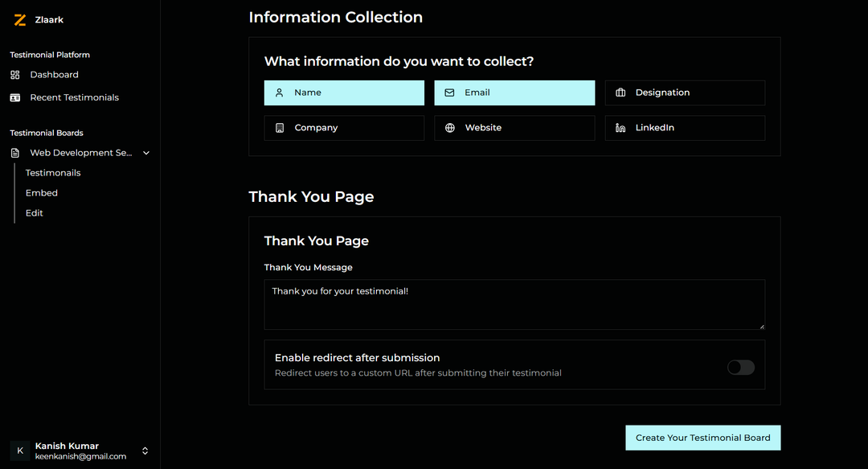
Task: Click the Recent Testimonials sidebar icon
Action: [14, 97]
